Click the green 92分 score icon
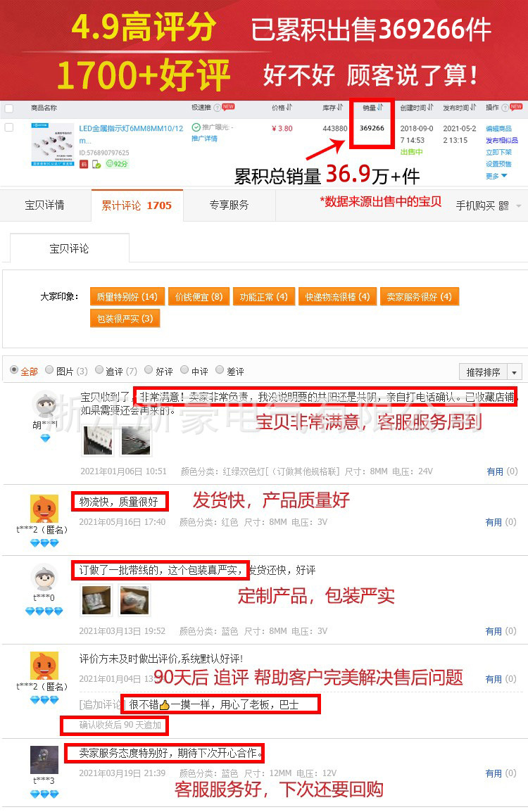 117,164
